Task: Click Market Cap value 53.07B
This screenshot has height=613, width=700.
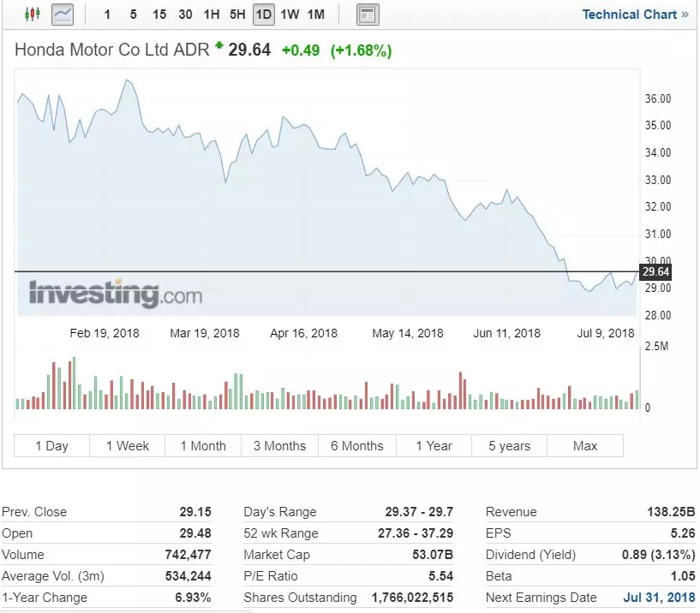Action: point(433,555)
